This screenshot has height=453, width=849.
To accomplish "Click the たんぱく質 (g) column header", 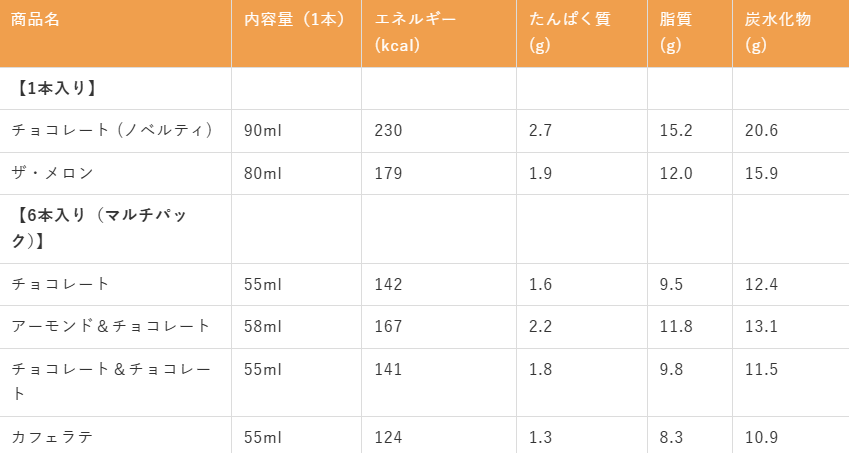I will click(570, 32).
